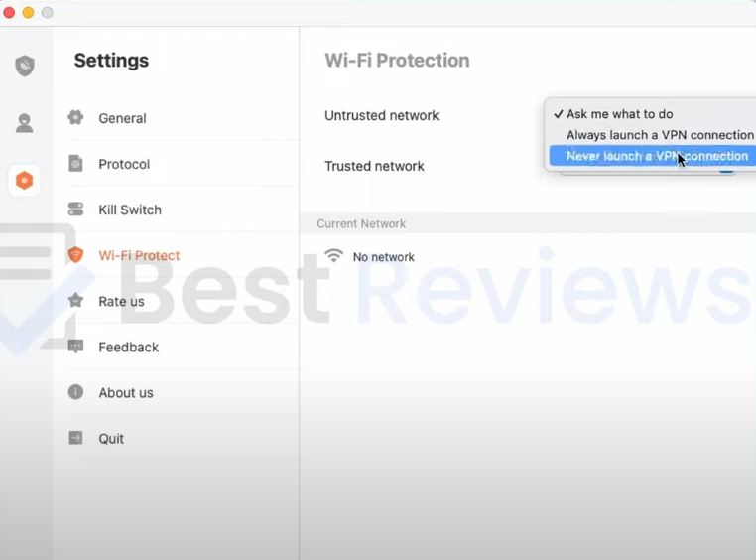Click the General gear icon
This screenshot has width=756, height=560.
click(75, 118)
